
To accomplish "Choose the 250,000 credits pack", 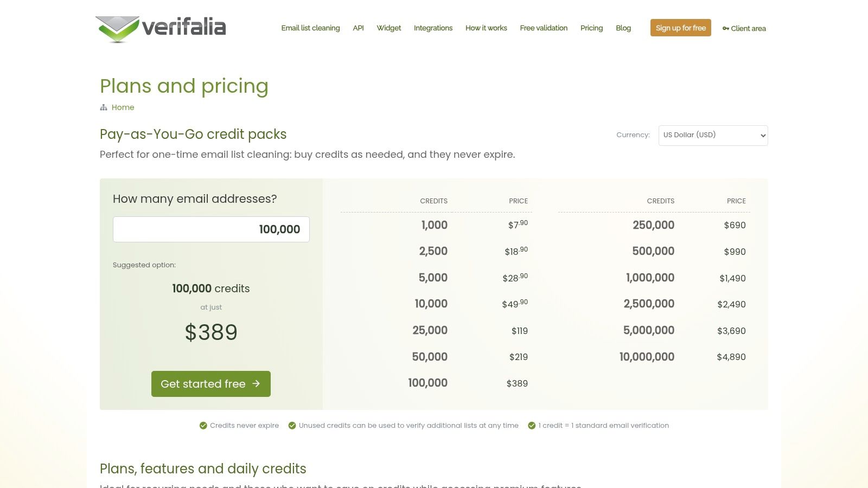I will [x=654, y=225].
